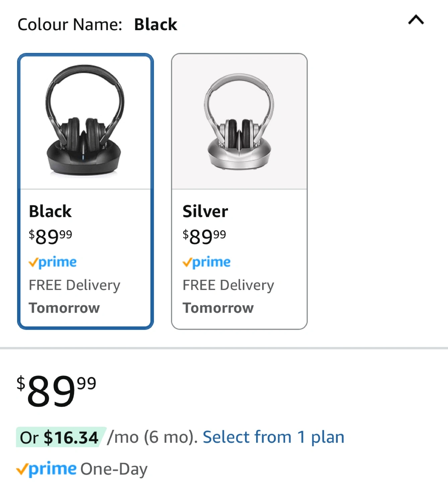Select the Silver headphones image
Image resolution: width=448 pixels, height=482 pixels.
pyautogui.click(x=239, y=121)
